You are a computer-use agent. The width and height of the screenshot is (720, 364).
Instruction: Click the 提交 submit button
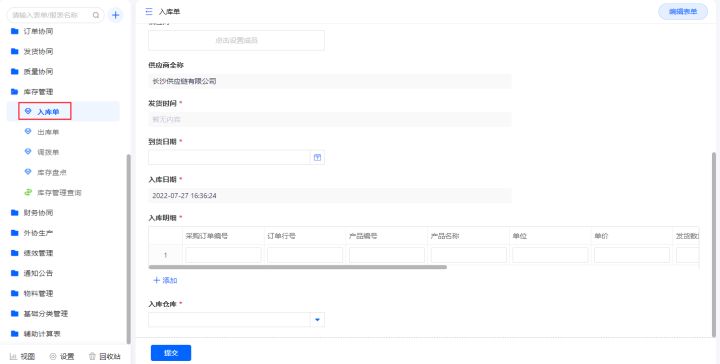[x=171, y=353]
